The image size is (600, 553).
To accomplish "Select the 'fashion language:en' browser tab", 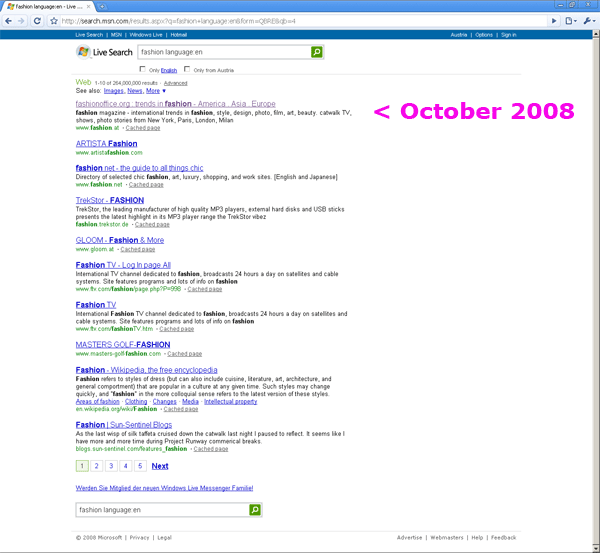I will point(49,7).
